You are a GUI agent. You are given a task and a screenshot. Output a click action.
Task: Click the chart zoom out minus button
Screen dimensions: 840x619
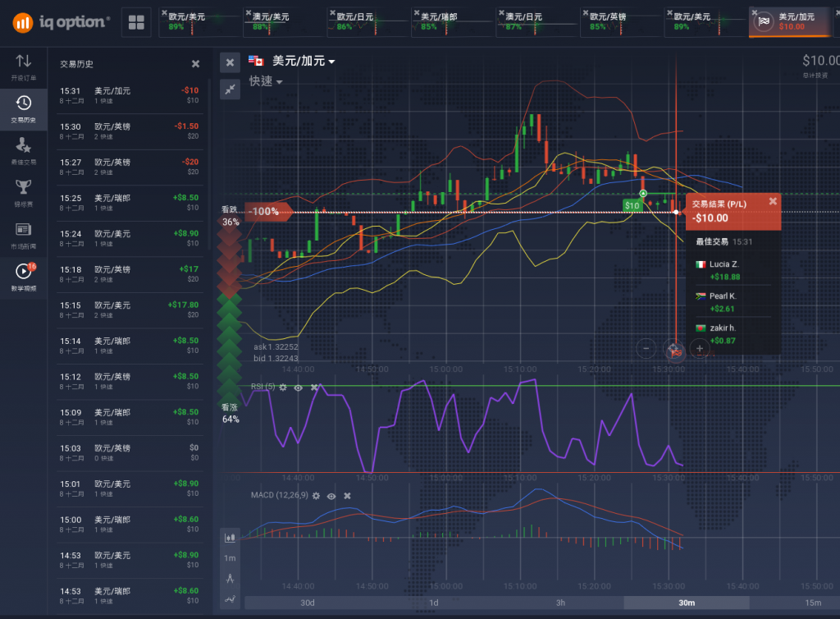[646, 348]
